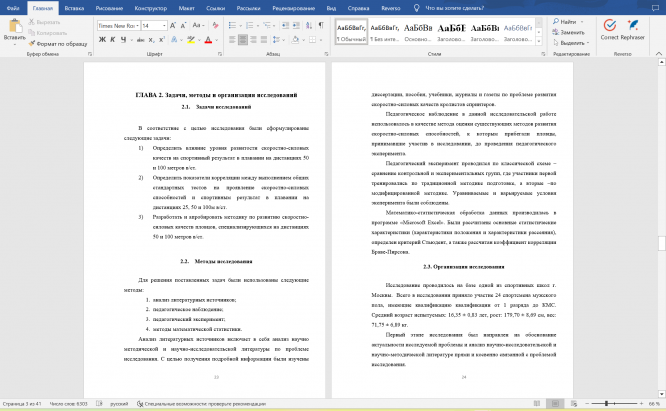Open the font color dropdown arrow
This screenshot has width=666, height=411.
pos(217,40)
